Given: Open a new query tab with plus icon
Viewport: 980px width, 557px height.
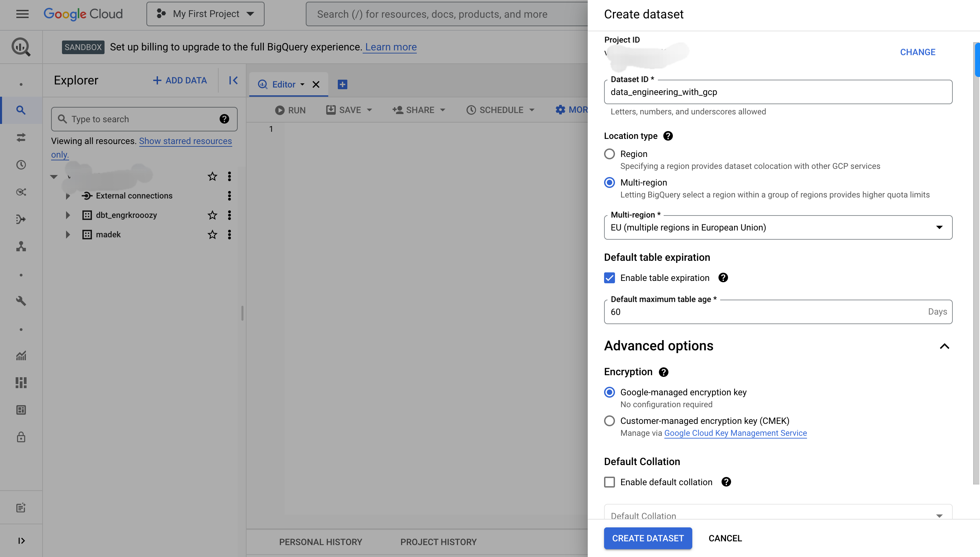Looking at the screenshot, I should point(342,84).
